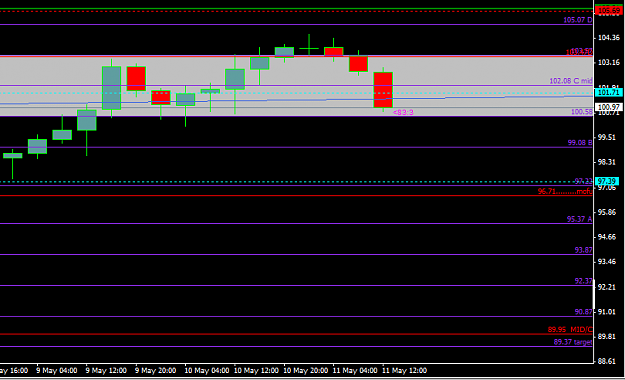
Task: Select the 103.16 price axis value
Action: [609, 63]
